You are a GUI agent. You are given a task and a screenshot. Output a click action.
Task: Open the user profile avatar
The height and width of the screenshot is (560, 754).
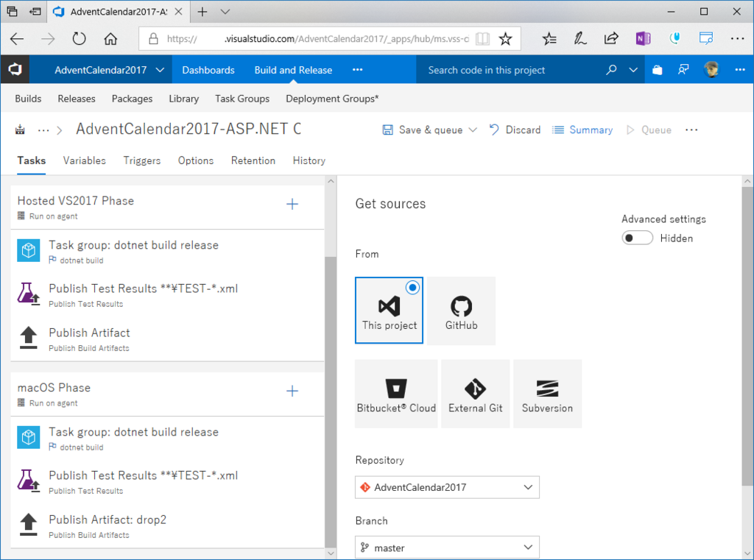711,70
